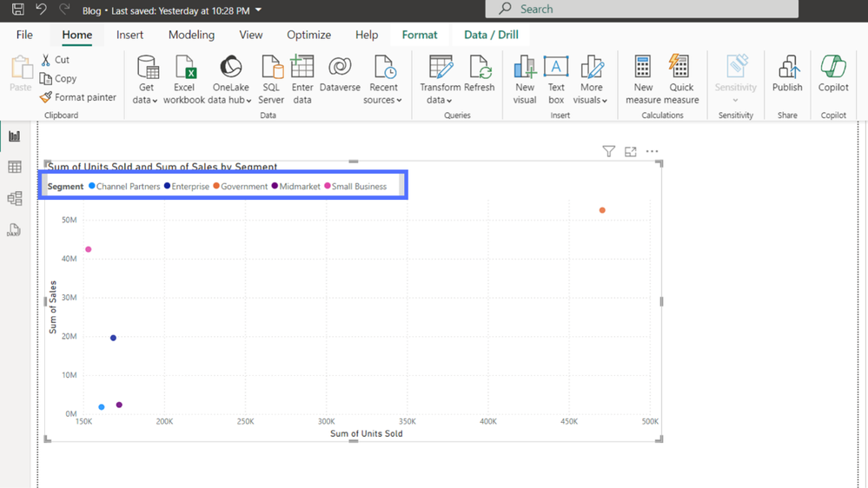This screenshot has width=868, height=488.
Task: Open the Dataverse connector
Action: point(340,74)
